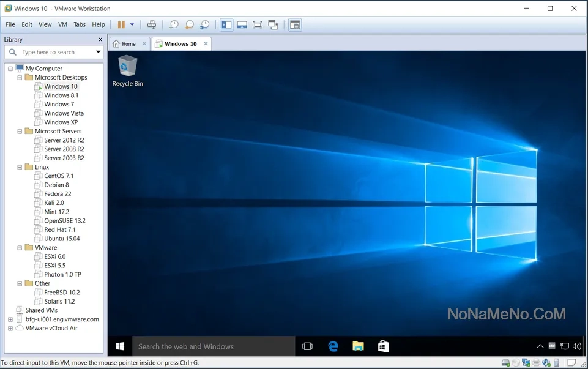The image size is (588, 369).
Task: Open the power options dropdown next to the pause button
Action: (132, 24)
